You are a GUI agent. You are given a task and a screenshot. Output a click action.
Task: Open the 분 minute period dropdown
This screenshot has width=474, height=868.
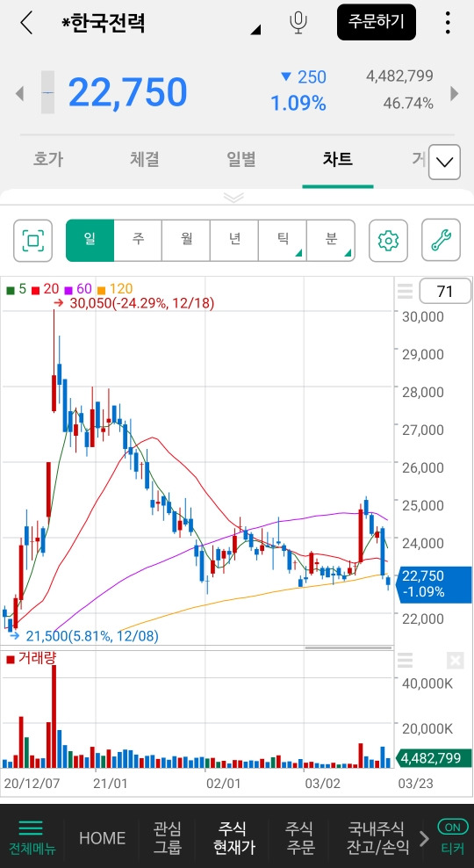(x=331, y=240)
